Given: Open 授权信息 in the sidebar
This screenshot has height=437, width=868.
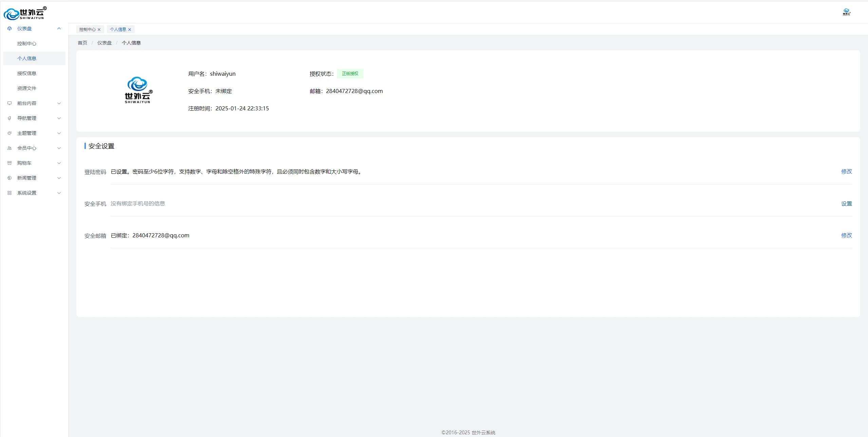Looking at the screenshot, I should point(27,73).
